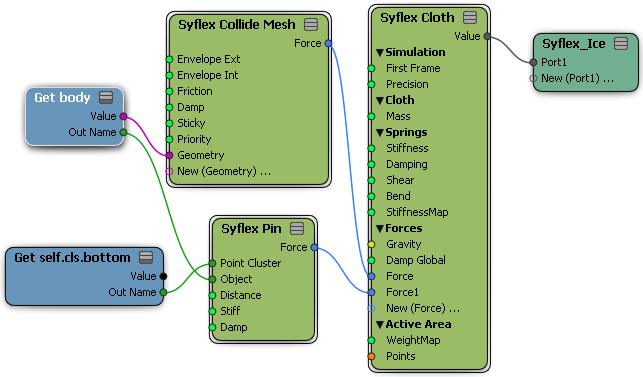Screen dimensions: 643x377
Task: Open the Get self.cls.bottom node menu icon
Action: click(146, 258)
